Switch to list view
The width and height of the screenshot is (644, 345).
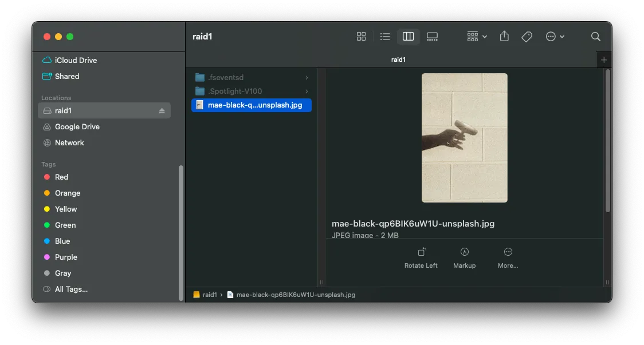tap(385, 37)
